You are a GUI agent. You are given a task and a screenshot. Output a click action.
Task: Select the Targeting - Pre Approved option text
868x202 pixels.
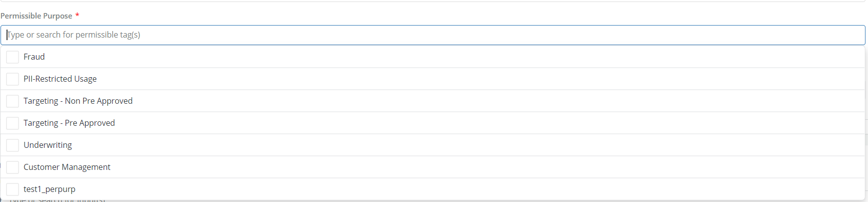point(69,123)
